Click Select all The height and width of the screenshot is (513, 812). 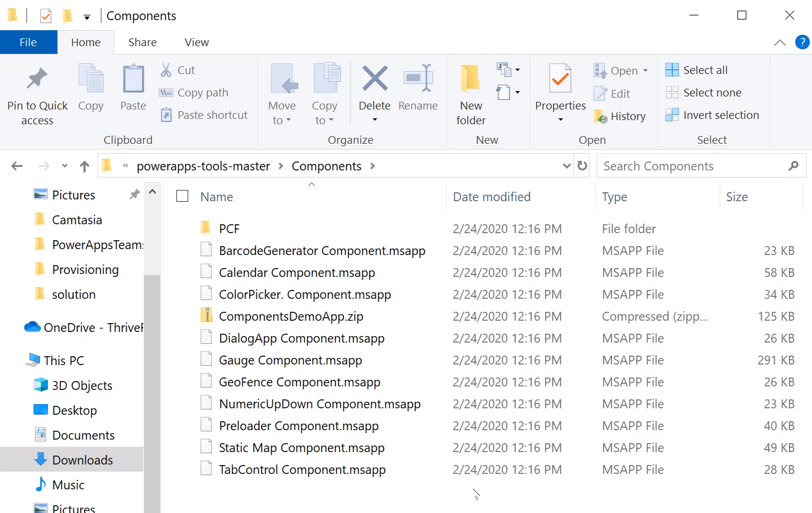[x=697, y=70]
